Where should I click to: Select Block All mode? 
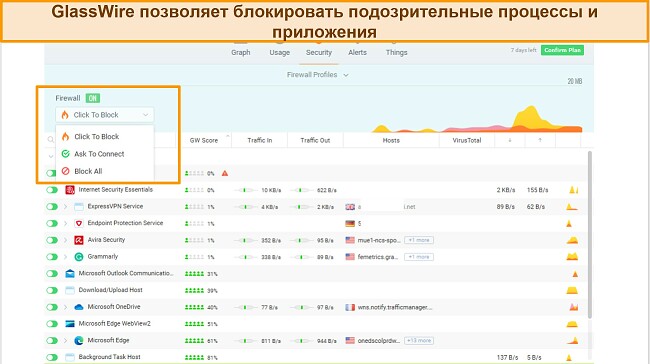(x=87, y=171)
